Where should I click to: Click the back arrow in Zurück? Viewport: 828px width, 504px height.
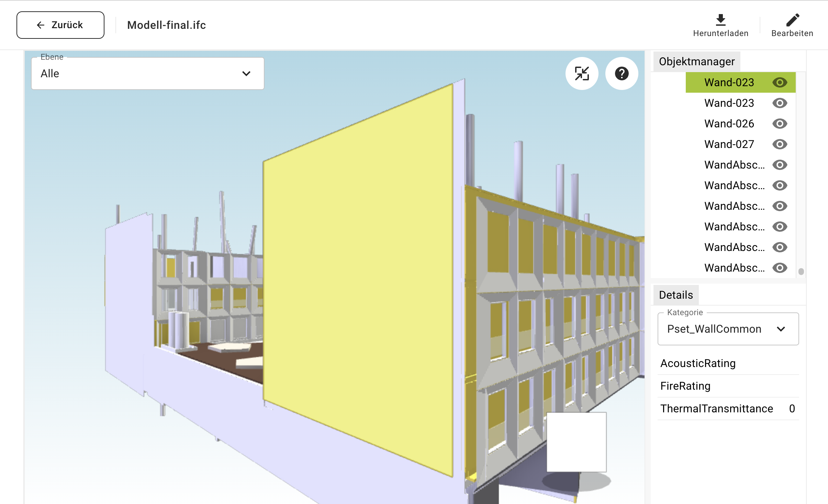tap(41, 25)
